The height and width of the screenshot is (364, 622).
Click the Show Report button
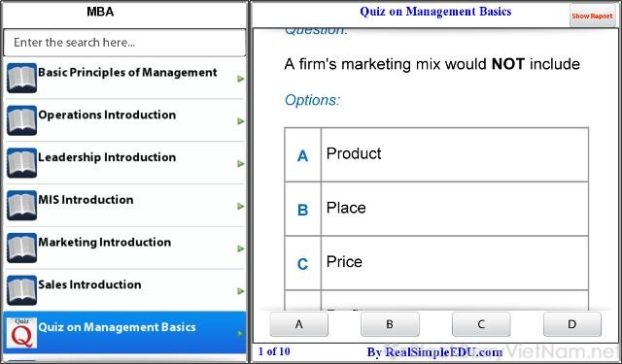tap(592, 16)
